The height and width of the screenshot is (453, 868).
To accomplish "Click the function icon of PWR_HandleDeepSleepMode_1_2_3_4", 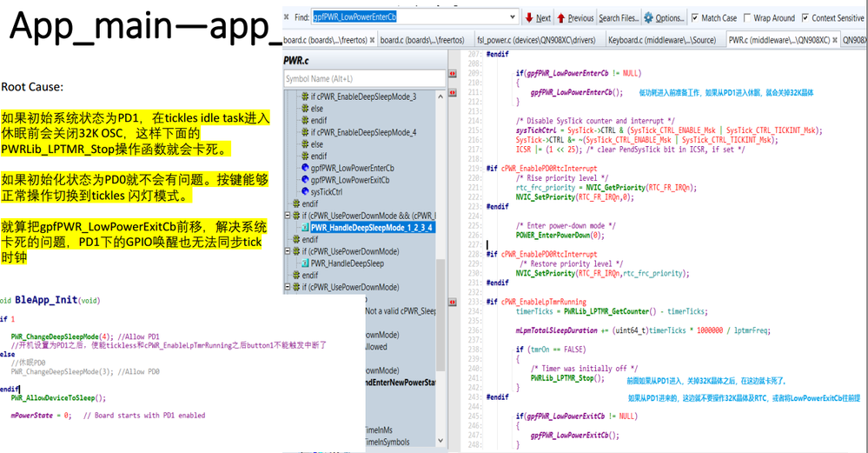I will tap(304, 228).
